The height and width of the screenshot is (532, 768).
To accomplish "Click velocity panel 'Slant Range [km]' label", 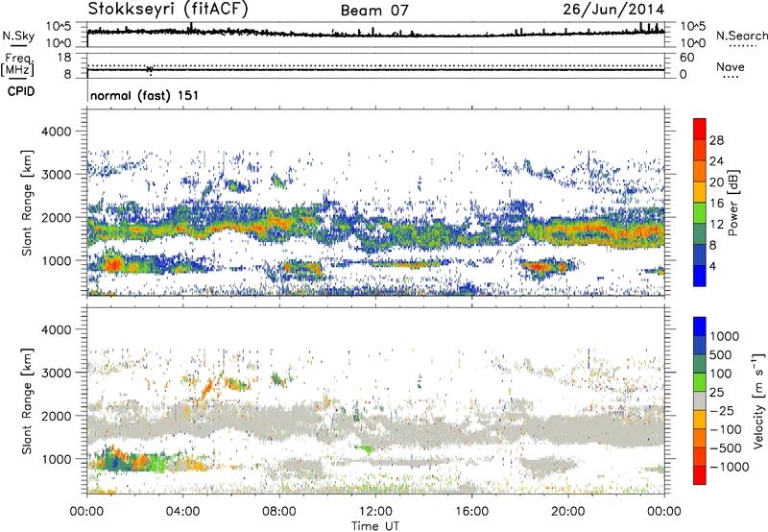I will pos(27,401).
